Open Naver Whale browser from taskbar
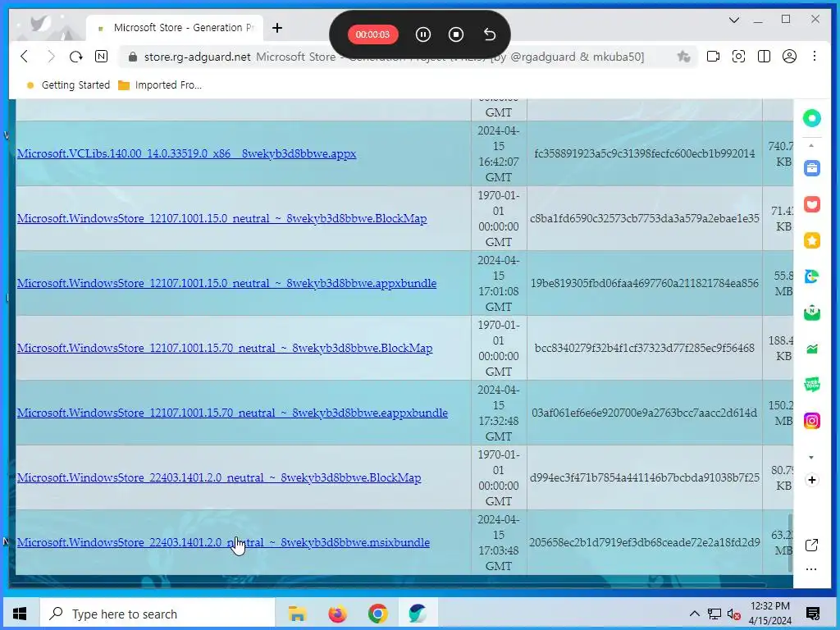Viewport: 840px width, 630px height. click(418, 614)
